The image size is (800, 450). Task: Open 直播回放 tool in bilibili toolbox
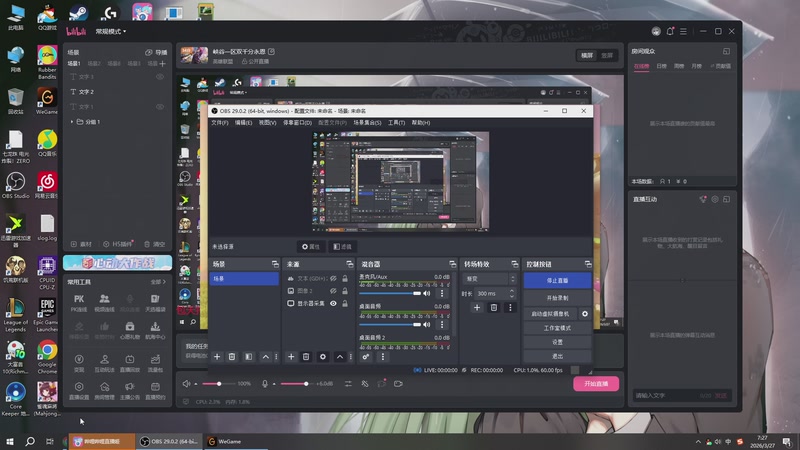[x=130, y=363]
